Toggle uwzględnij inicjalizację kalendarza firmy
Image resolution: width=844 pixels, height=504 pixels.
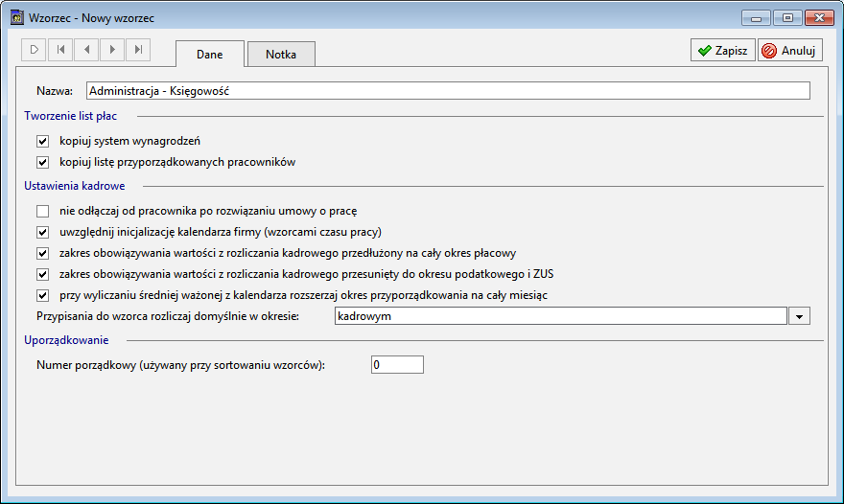(42, 232)
